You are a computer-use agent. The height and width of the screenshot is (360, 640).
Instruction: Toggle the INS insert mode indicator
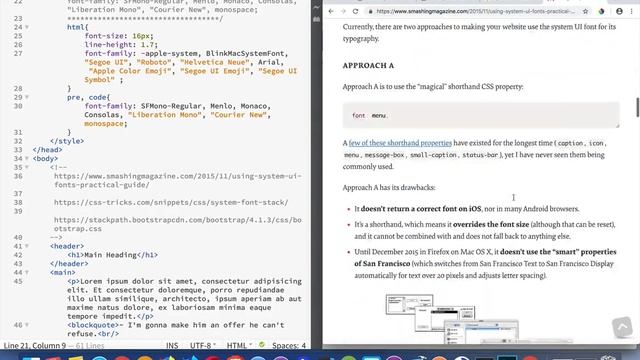click(x=172, y=345)
